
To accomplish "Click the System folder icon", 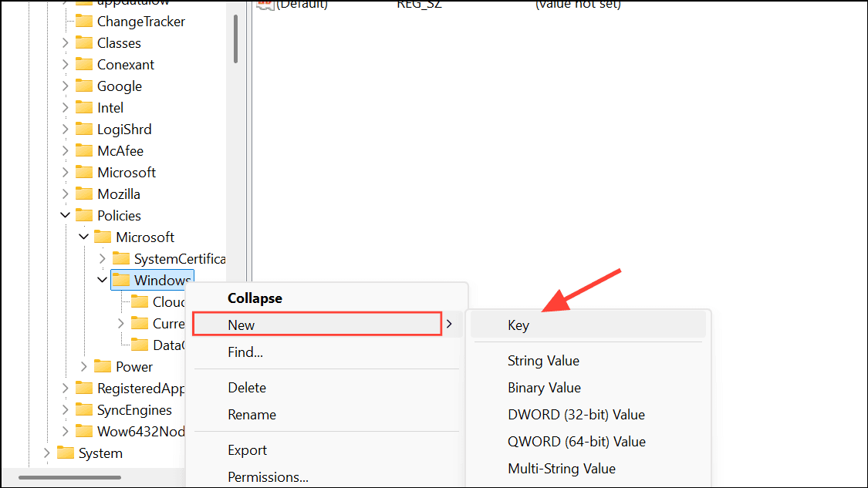I will click(66, 453).
